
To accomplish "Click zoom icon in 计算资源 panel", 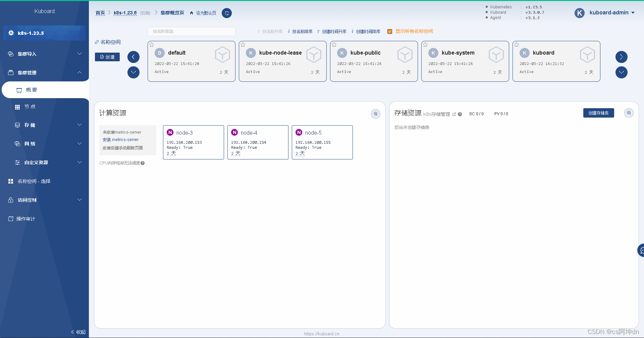I will 376,114.
